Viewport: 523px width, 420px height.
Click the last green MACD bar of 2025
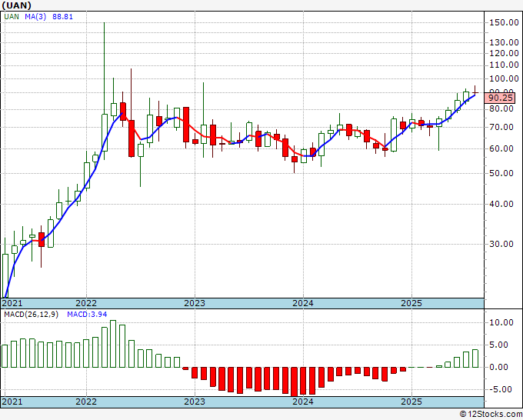(475, 358)
